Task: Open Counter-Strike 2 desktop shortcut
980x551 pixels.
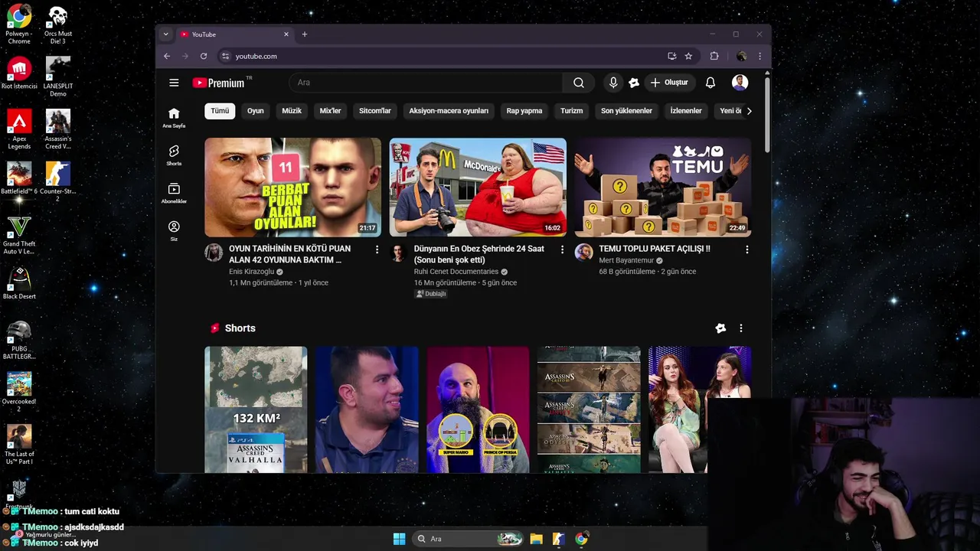Action: [57, 182]
